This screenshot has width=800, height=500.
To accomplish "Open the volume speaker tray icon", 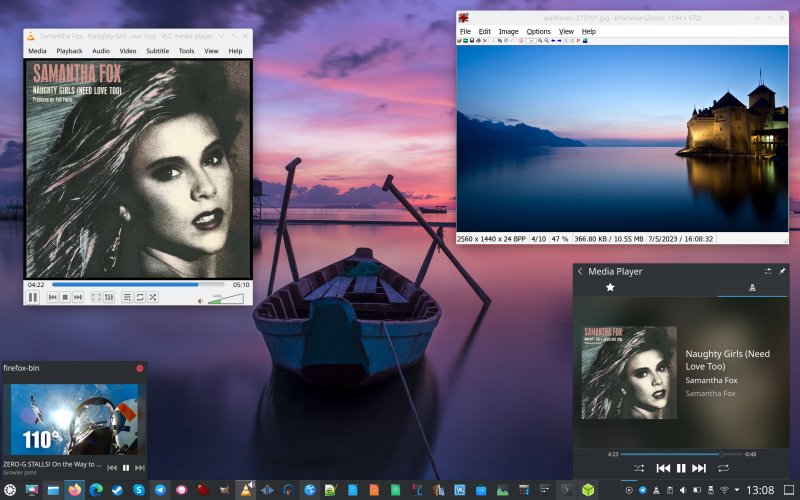I will pyautogui.click(x=683, y=490).
